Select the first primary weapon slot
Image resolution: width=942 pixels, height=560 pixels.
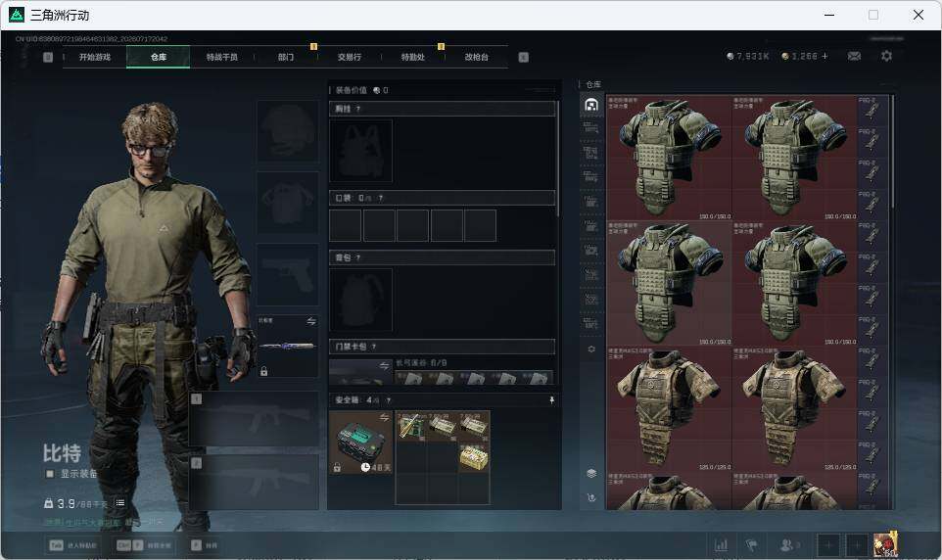pyautogui.click(x=255, y=418)
